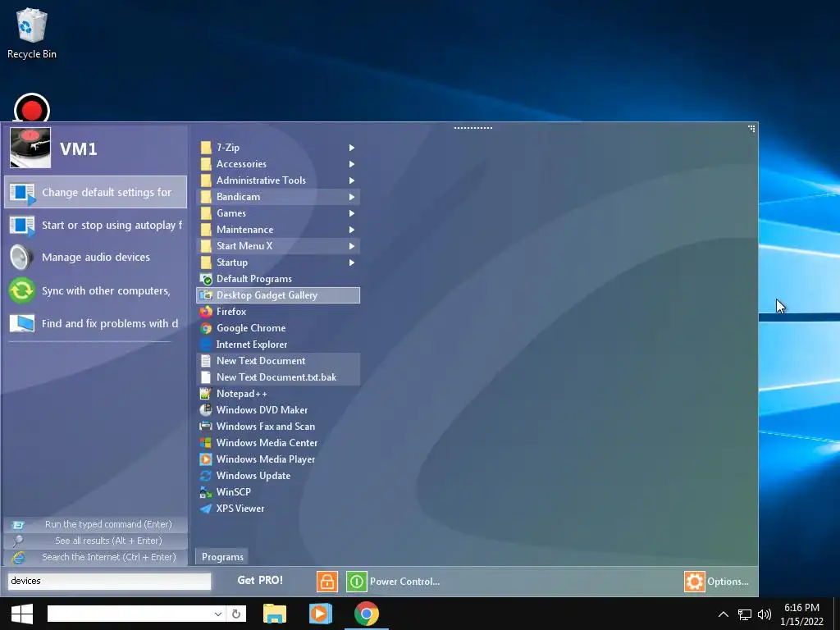This screenshot has height=630, width=840.
Task: Expand the Administrative Tools submenu arrow
Action: [x=351, y=180]
